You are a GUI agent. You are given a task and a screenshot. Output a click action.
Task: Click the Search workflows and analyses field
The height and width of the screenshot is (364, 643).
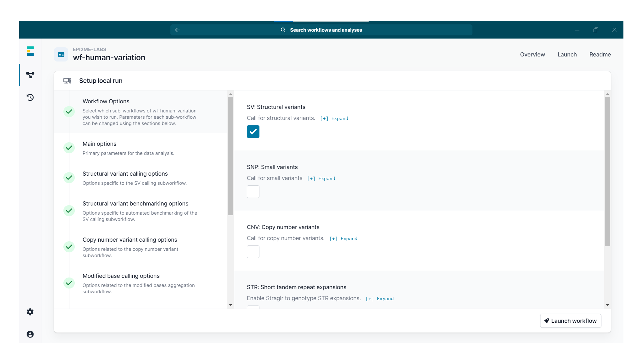(x=321, y=30)
